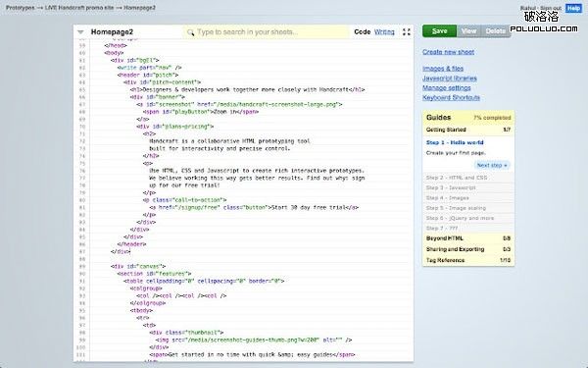Select Step 4 - Images
Viewport: 588px width, 368px height.
(468, 198)
